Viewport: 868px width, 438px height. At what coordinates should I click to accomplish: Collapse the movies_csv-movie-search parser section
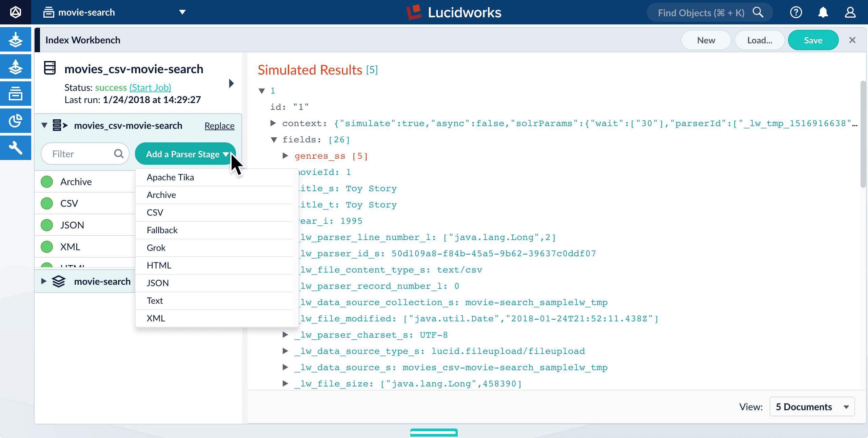(x=44, y=125)
